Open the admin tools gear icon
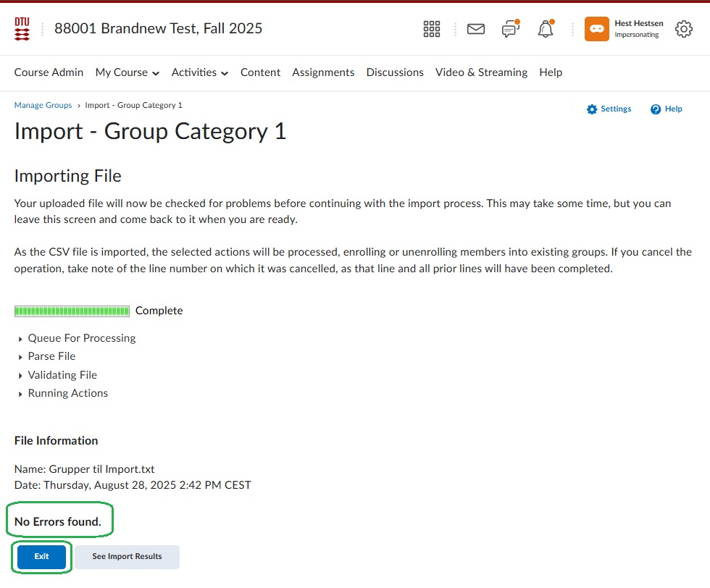 [684, 29]
